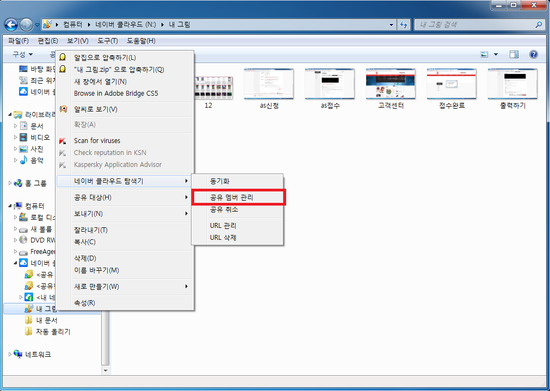Collapse the 컴퓨터 tree node

click(x=10, y=206)
